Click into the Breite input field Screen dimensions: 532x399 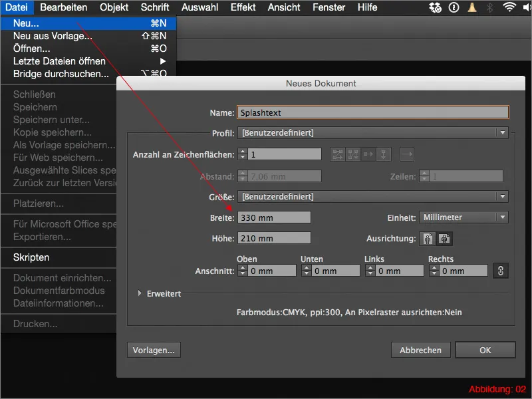click(274, 217)
